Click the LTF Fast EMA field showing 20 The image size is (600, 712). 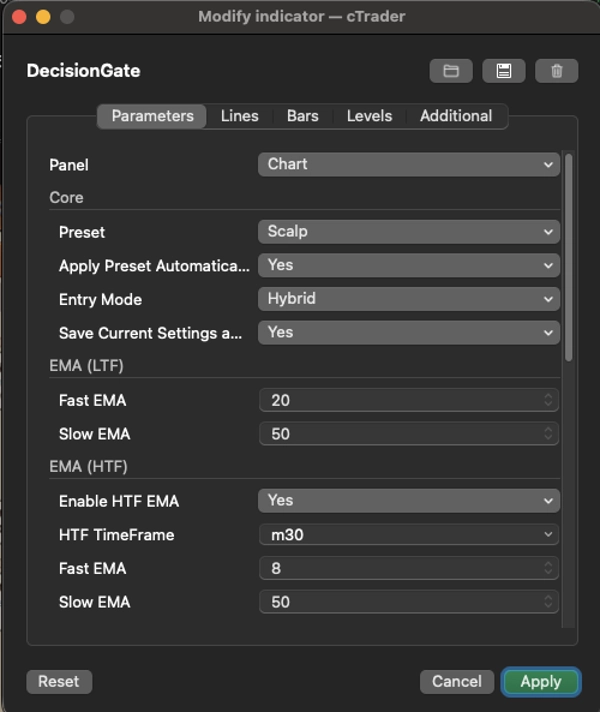coord(409,400)
